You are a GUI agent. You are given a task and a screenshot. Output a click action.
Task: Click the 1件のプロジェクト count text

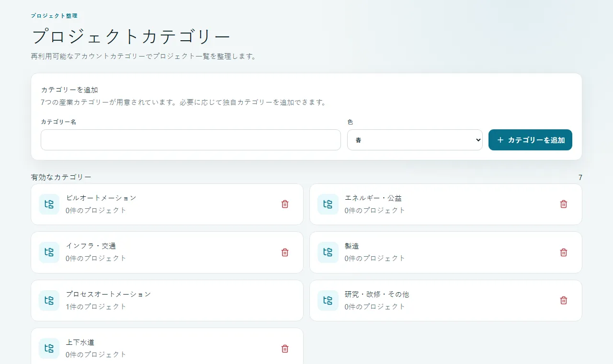[96, 307]
